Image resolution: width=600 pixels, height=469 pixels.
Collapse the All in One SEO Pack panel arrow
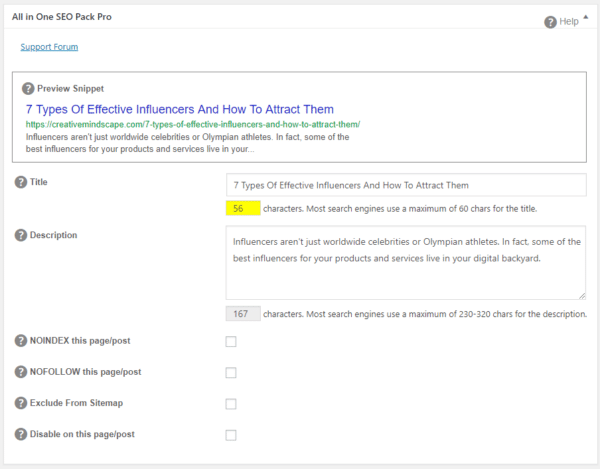(x=585, y=17)
